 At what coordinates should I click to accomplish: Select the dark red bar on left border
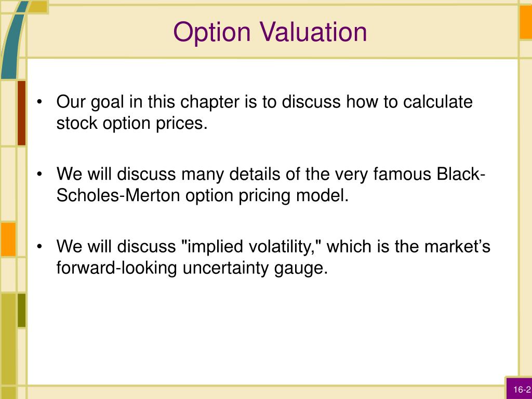click(21, 113)
